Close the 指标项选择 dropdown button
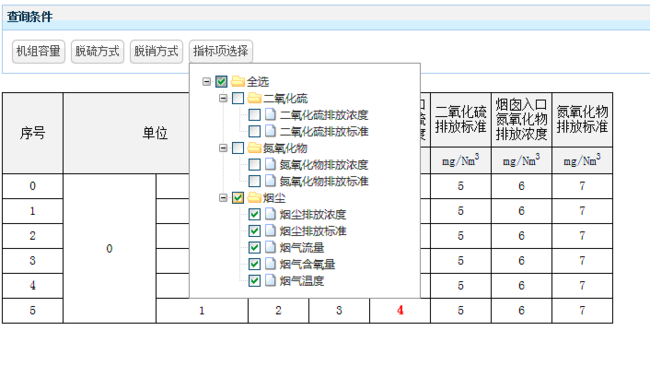This screenshot has height=366, width=650. 221,51
